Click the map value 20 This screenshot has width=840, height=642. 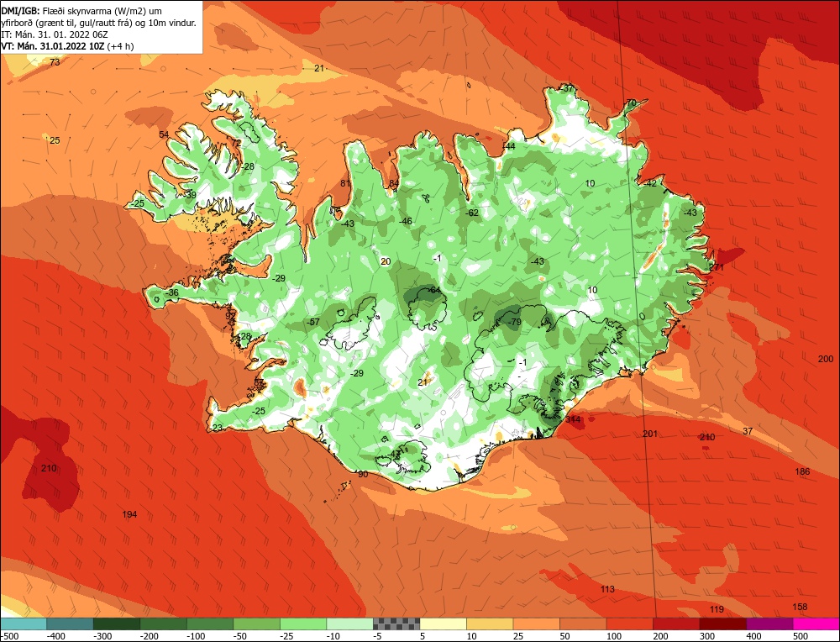click(386, 261)
